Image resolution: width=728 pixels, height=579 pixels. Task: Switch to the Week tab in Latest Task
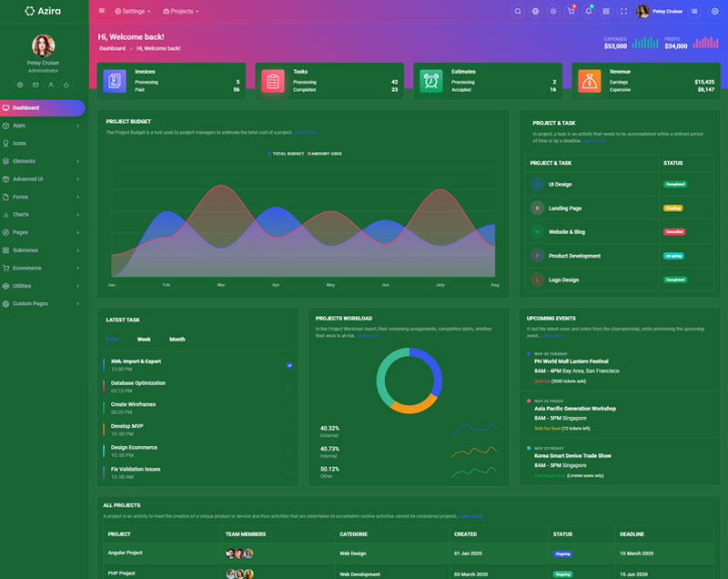(144, 339)
